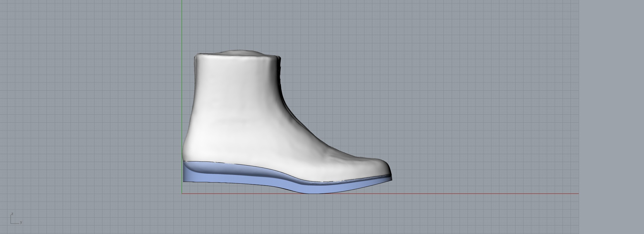The image size is (644, 234).
Task: Click the z label on the axis indicator
Action: 12,214
